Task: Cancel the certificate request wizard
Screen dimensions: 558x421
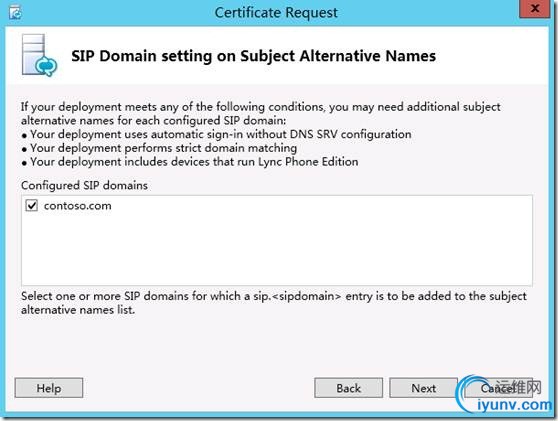Action: tap(499, 388)
